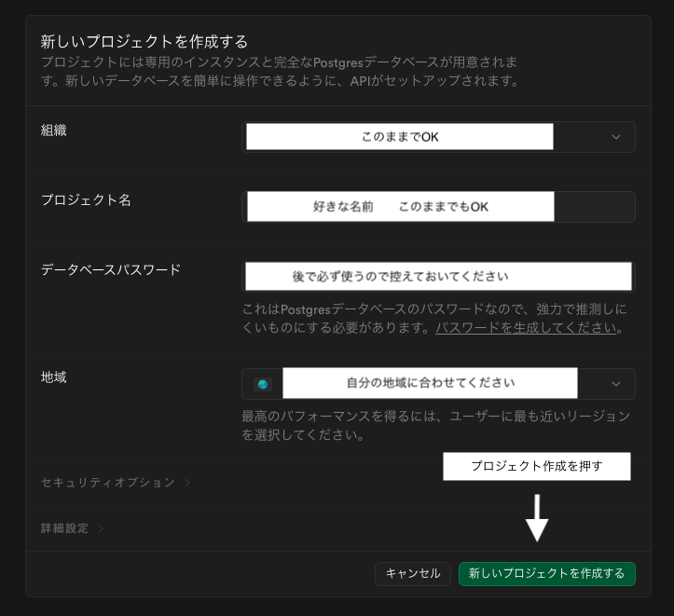
Task: Click the chevron next to 詳細設定
Action: [101, 528]
